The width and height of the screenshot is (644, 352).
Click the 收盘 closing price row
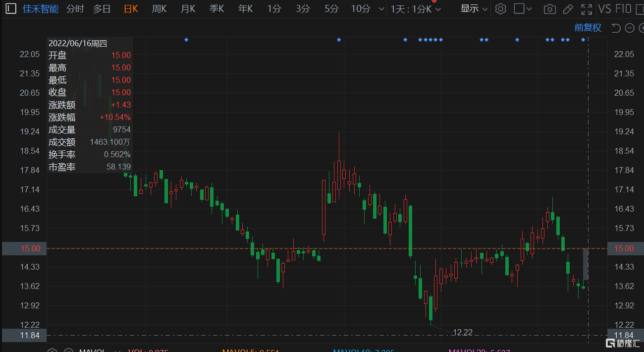click(90, 93)
